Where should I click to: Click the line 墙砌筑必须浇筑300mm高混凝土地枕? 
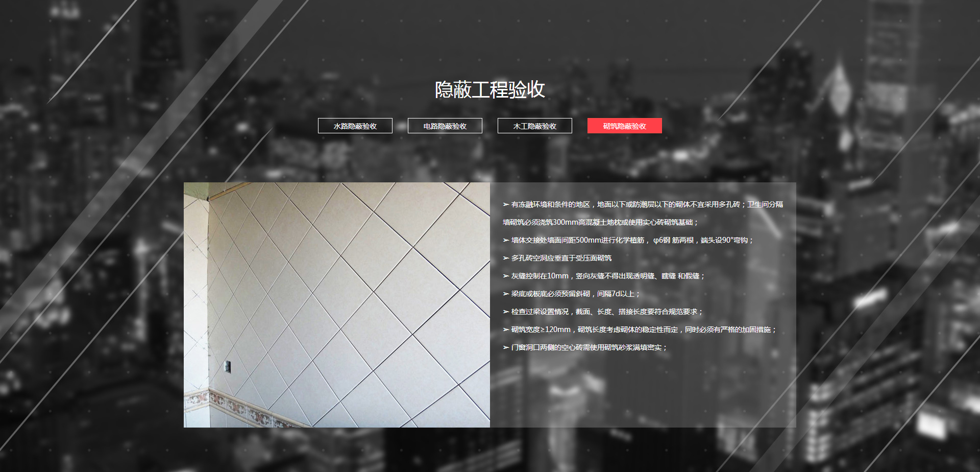pos(599,222)
